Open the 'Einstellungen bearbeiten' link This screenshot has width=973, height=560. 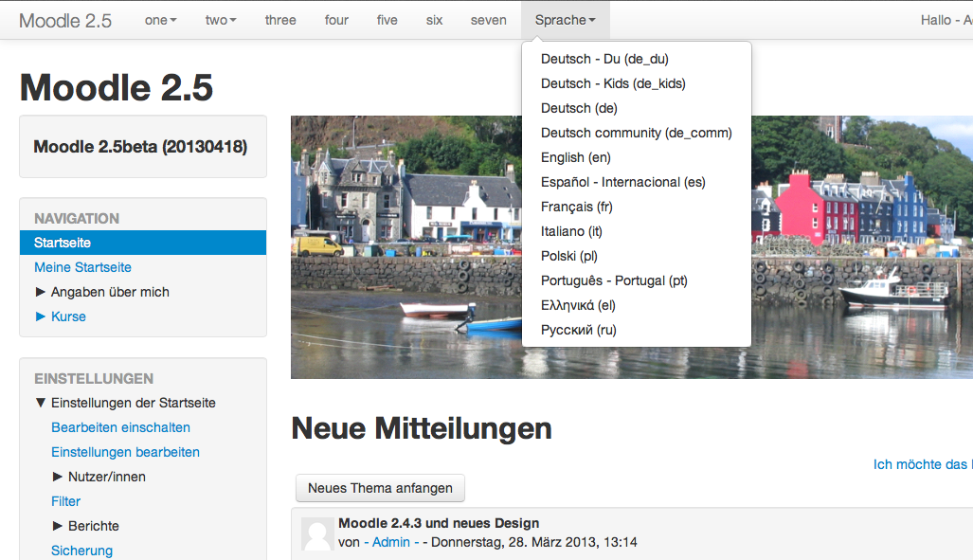tap(125, 452)
